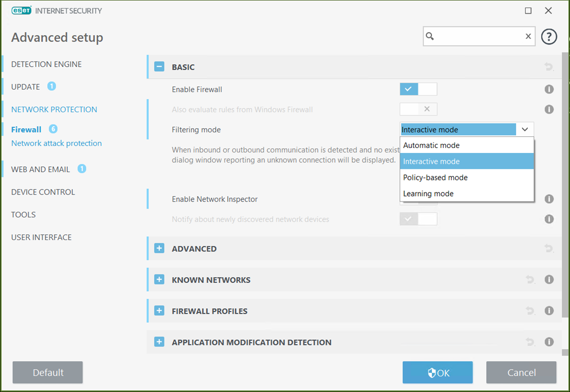Choose Learning mode option
Screen dimensions: 570x392
467,193
